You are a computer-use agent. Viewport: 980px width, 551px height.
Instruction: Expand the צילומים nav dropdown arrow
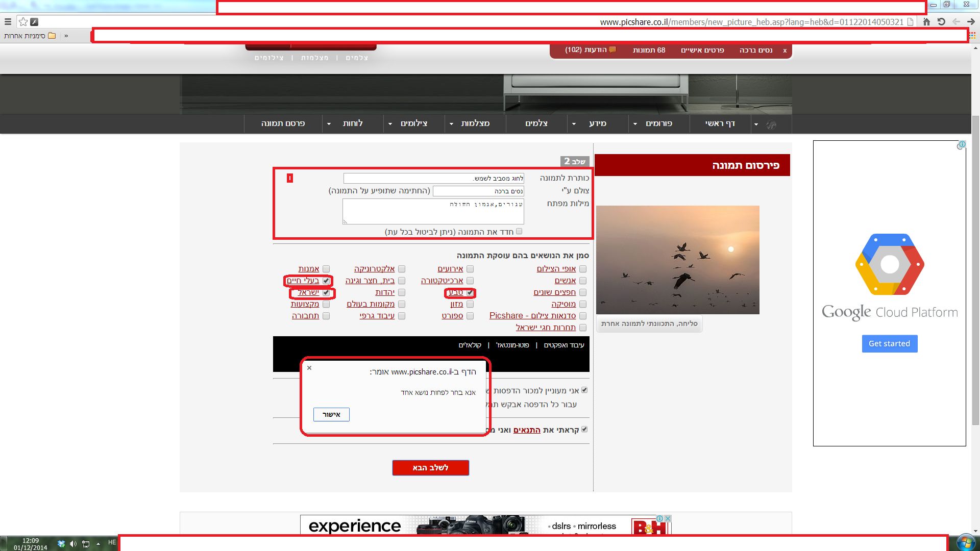pyautogui.click(x=390, y=124)
